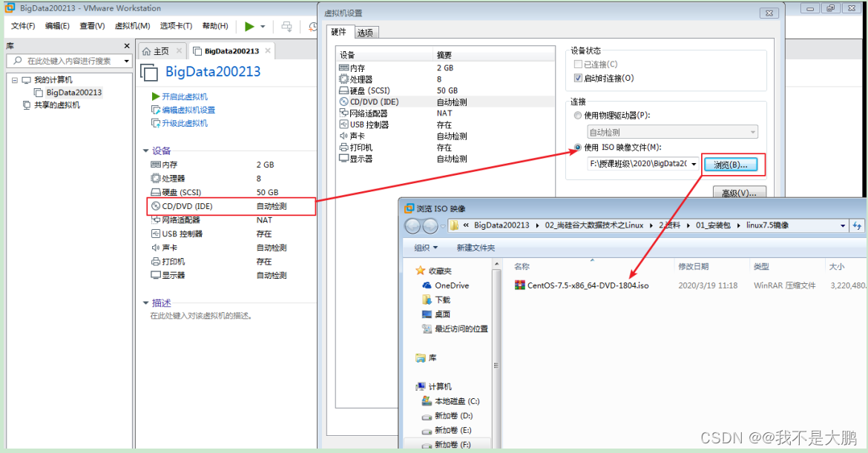Open the ISO image path dropdown
This screenshot has height=453, width=868.
click(693, 165)
